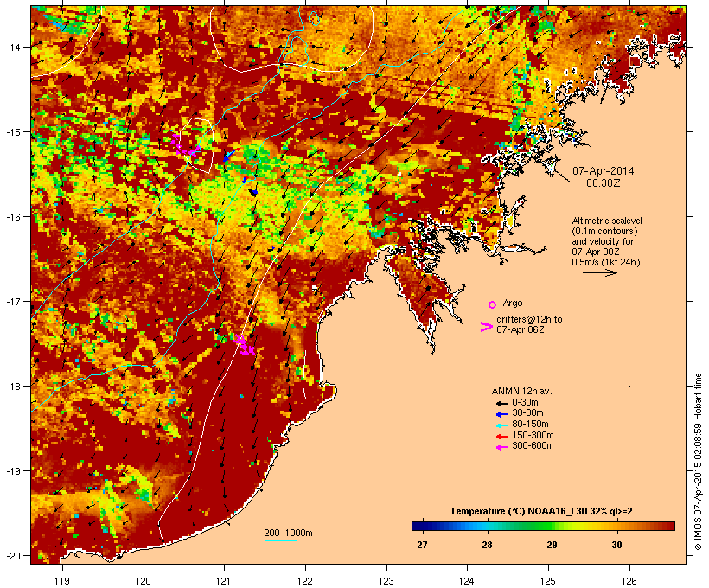
Task: Click the '07-Apr-2014' date label
Action: coord(604,171)
